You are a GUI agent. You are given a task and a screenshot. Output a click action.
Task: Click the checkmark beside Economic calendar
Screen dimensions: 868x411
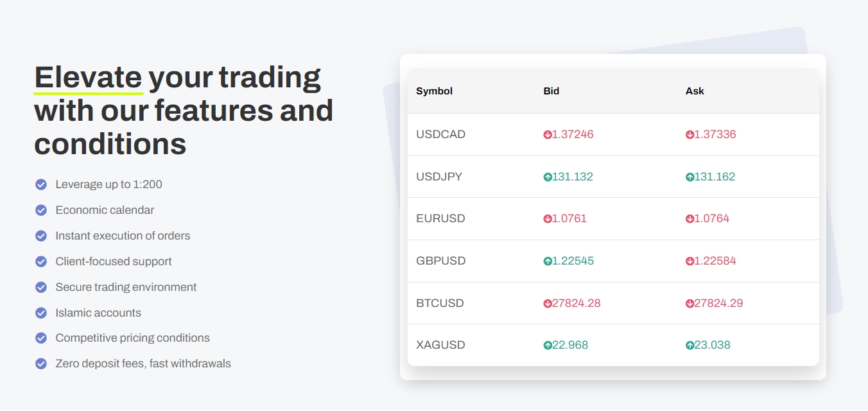pyautogui.click(x=41, y=210)
